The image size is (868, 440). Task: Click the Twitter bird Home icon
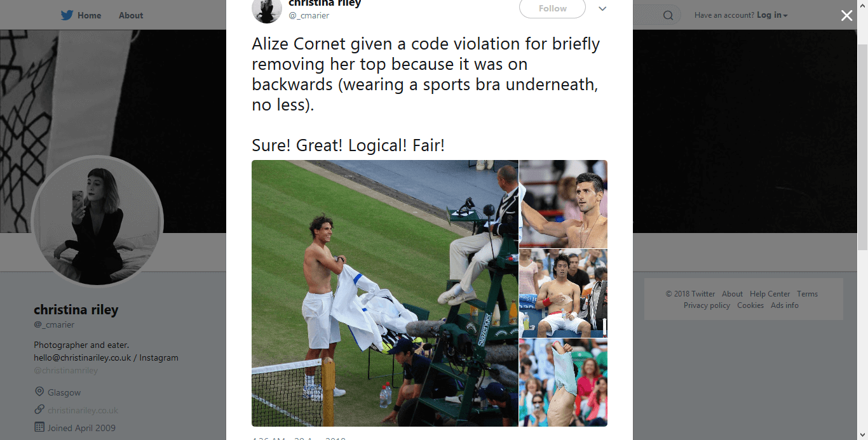[67, 15]
